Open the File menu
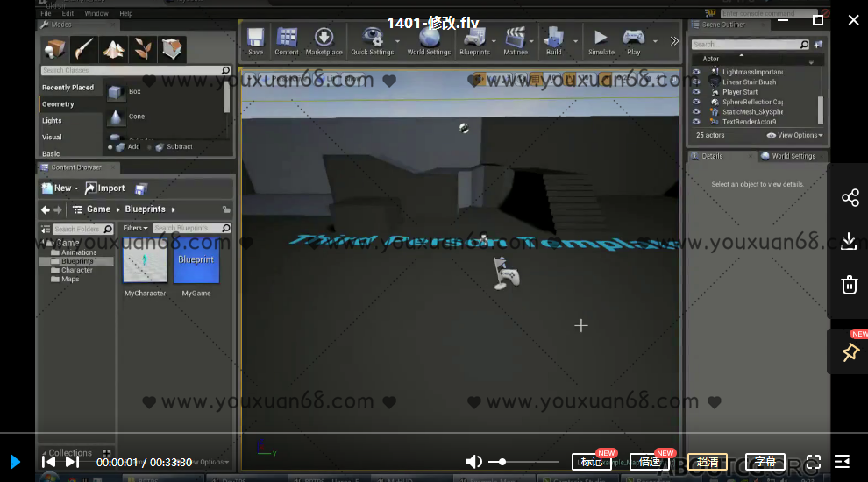868x482 pixels. point(46,13)
